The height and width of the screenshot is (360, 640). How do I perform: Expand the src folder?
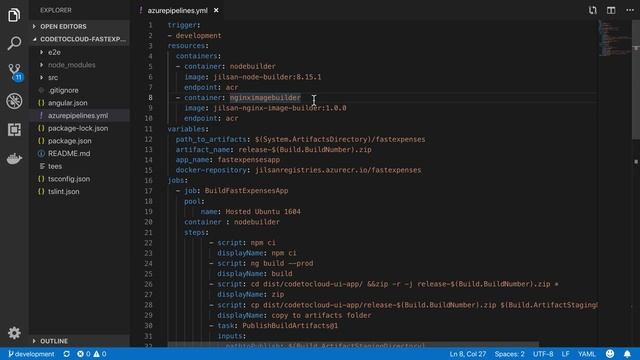coord(80,78)
